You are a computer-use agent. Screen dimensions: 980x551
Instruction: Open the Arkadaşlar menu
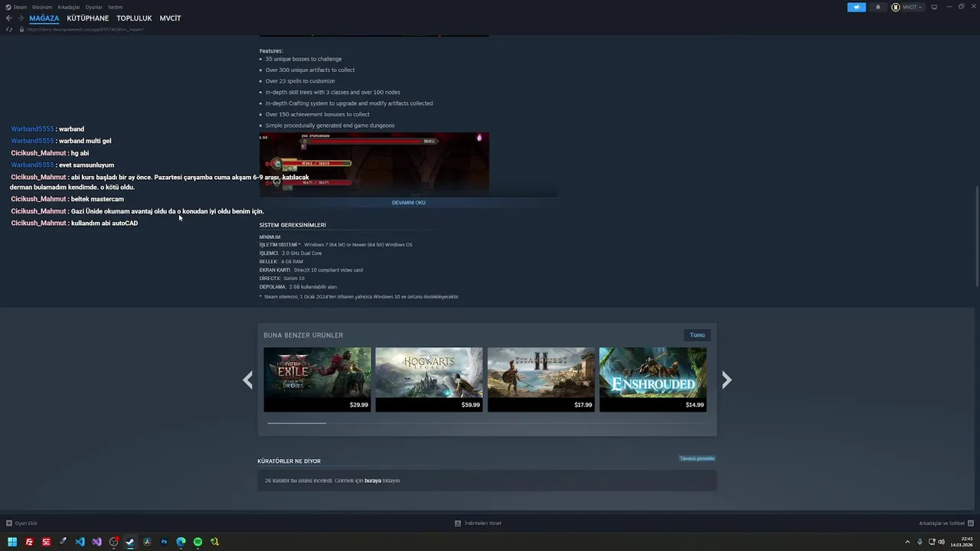[x=69, y=7]
